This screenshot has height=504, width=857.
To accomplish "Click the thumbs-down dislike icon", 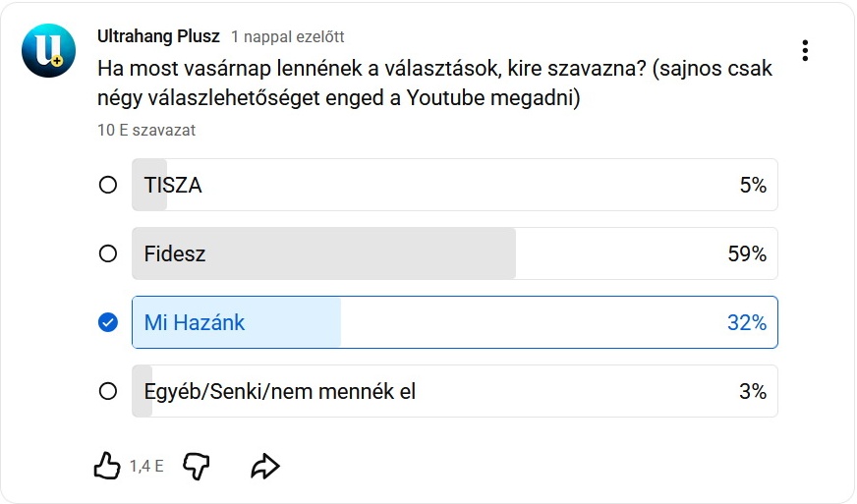I will [197, 466].
